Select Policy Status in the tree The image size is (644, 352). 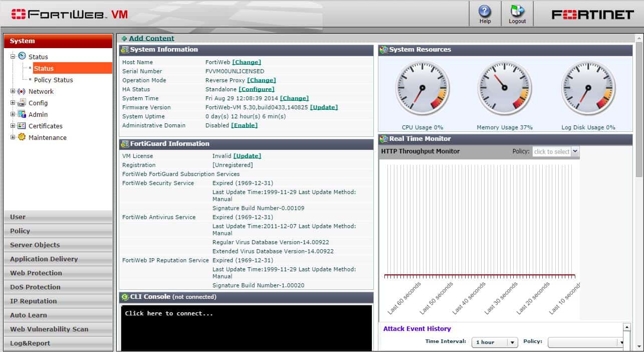pos(53,80)
